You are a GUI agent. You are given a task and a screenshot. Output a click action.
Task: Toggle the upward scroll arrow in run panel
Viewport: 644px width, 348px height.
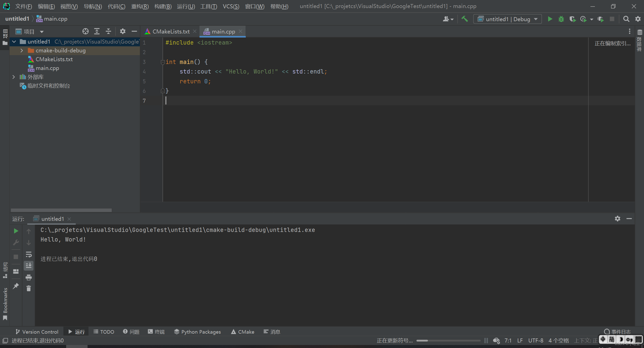pos(29,231)
